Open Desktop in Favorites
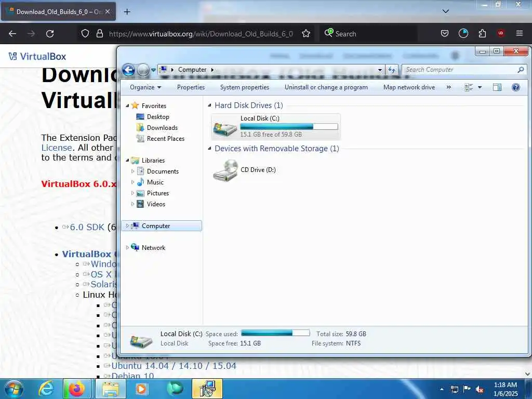Image resolution: width=532 pixels, height=399 pixels. point(158,117)
